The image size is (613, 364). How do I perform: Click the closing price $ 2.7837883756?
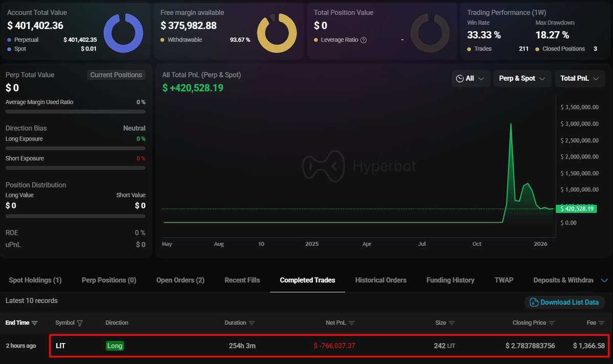(x=530, y=346)
